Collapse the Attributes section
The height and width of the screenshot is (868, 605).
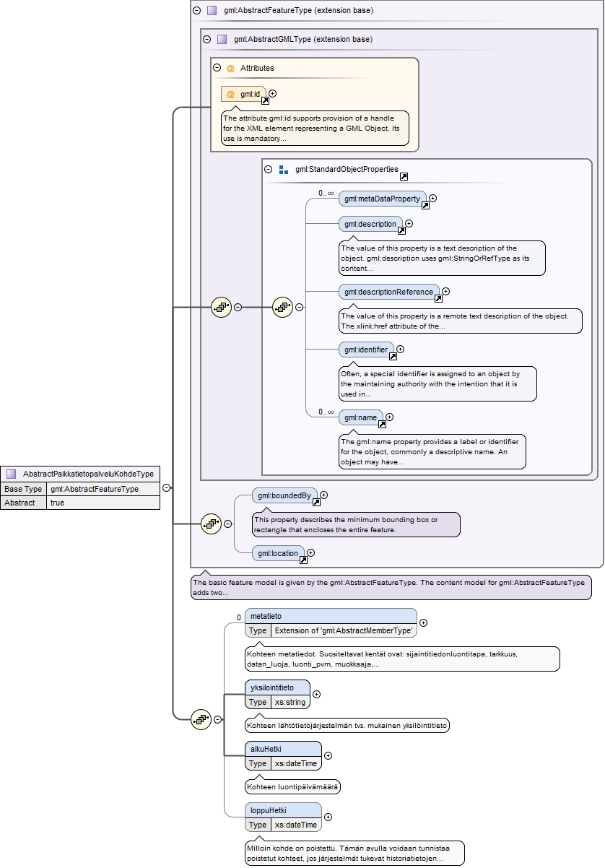[x=217, y=68]
